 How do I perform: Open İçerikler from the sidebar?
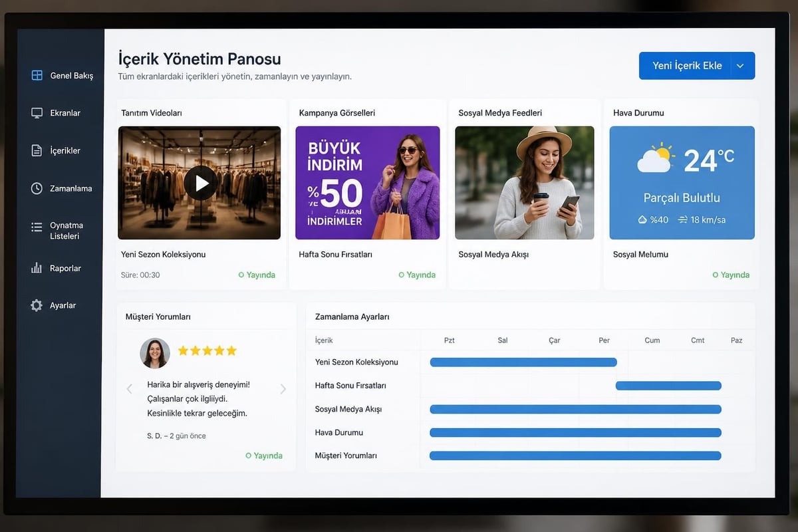(64, 151)
